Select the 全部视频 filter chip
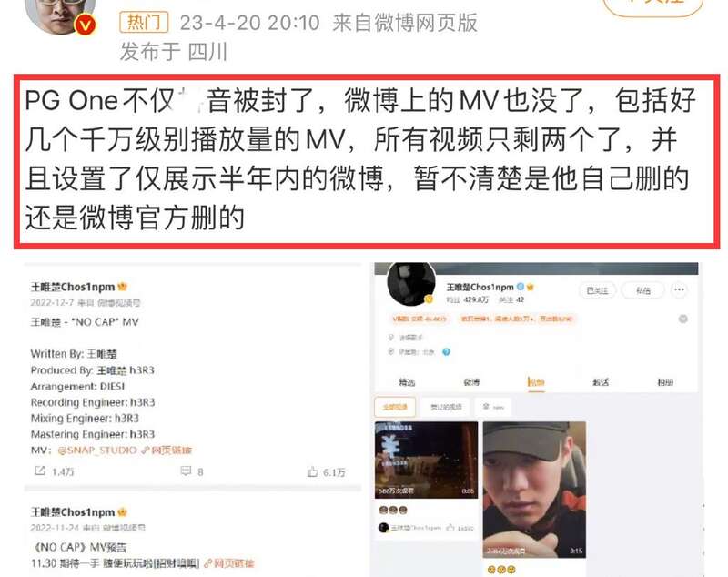The width and height of the screenshot is (728, 577). [395, 407]
